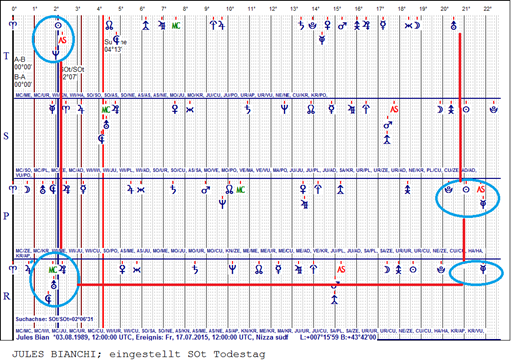Click the green MC marker in row T
This screenshot has width=516, height=362.
point(176,25)
